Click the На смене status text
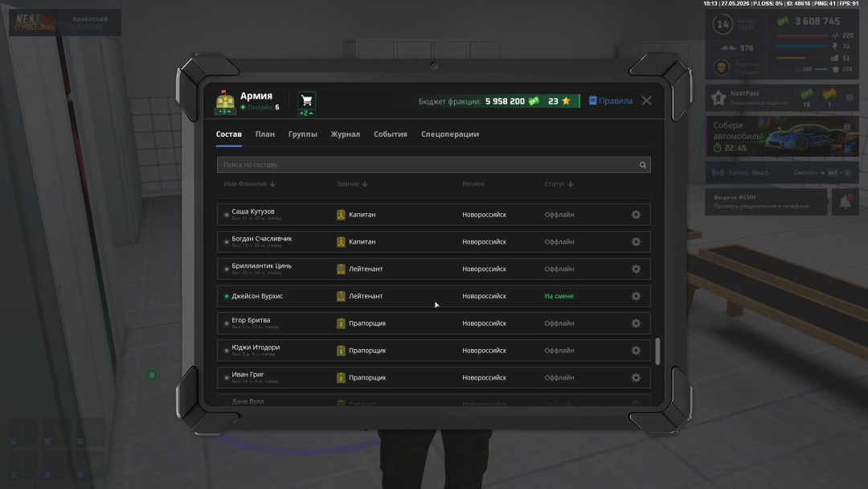Viewport: 868px width, 489px height. (559, 296)
